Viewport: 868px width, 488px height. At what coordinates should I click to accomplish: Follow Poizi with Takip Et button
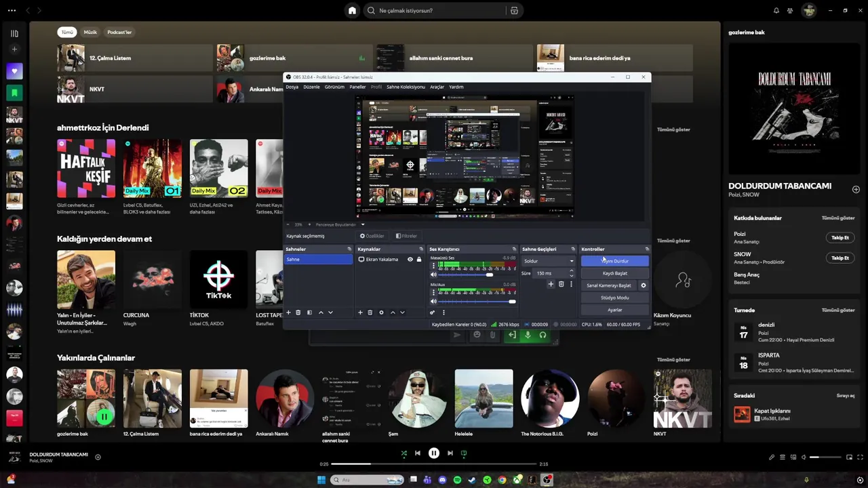840,238
